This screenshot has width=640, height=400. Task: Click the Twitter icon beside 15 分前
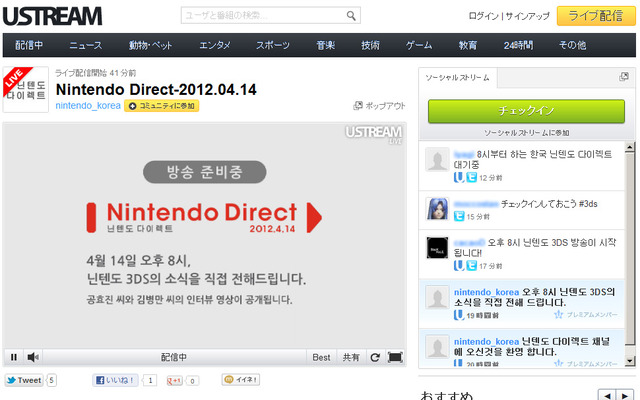(x=459, y=216)
